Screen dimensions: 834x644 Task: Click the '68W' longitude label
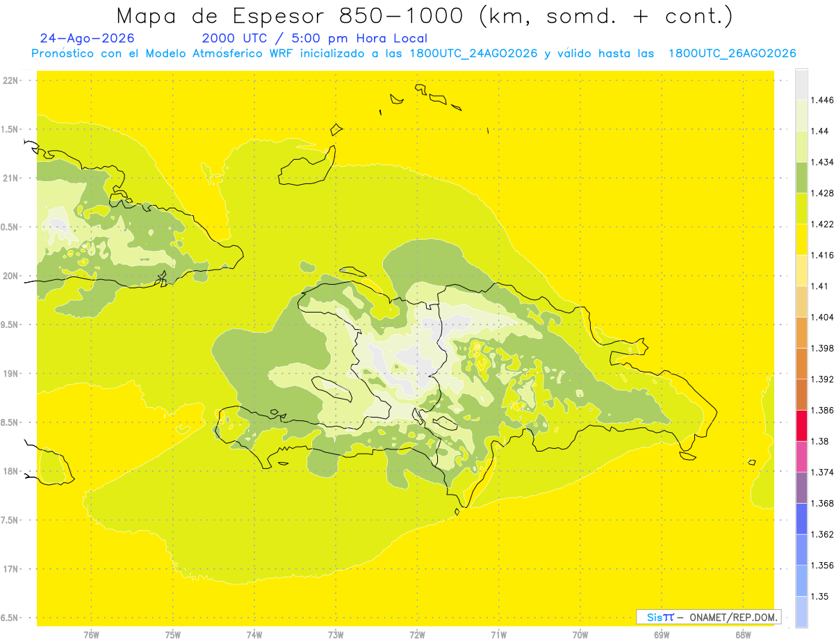click(x=743, y=634)
